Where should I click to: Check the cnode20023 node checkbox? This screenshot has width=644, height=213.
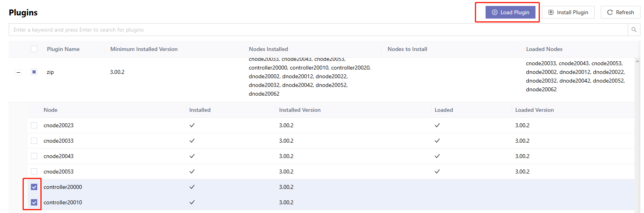pyautogui.click(x=34, y=125)
